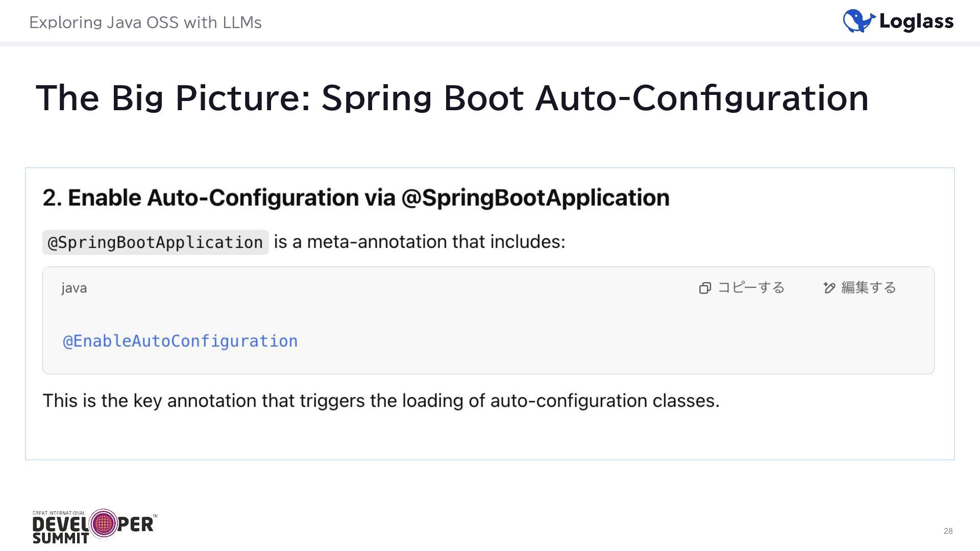Viewport: 980px width, 551px height.
Task: Click the Loglass wordmark text
Action: click(916, 21)
